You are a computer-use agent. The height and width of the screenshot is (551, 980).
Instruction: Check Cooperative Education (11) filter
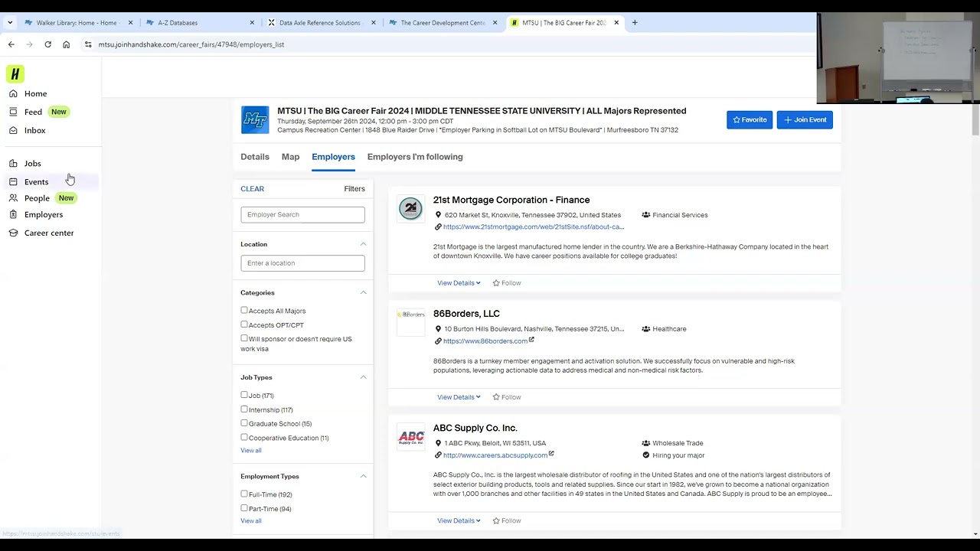tap(244, 438)
